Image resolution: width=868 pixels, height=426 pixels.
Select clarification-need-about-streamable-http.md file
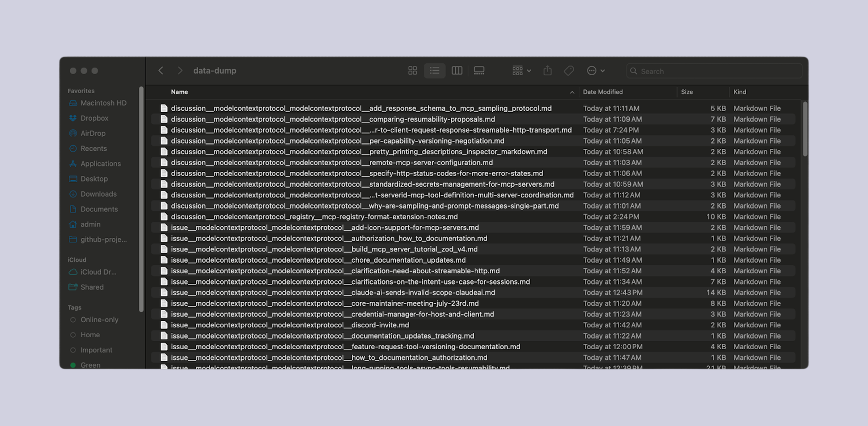click(x=474, y=271)
